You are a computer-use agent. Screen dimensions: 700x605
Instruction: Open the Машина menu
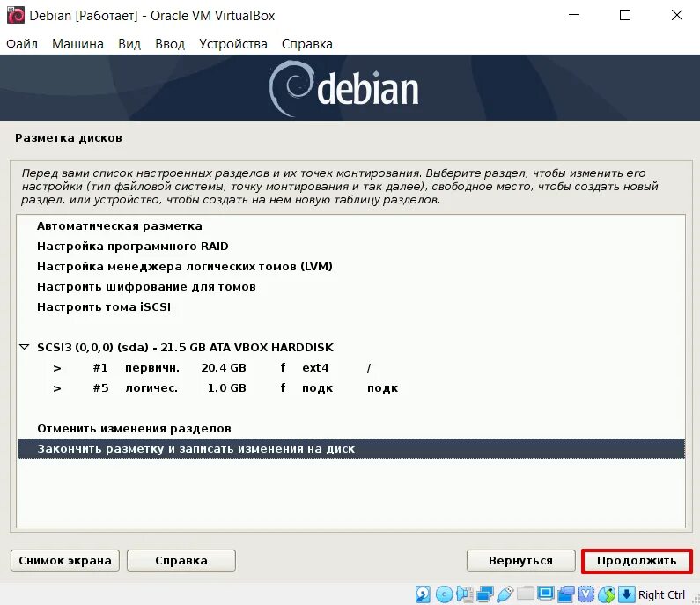click(x=77, y=44)
